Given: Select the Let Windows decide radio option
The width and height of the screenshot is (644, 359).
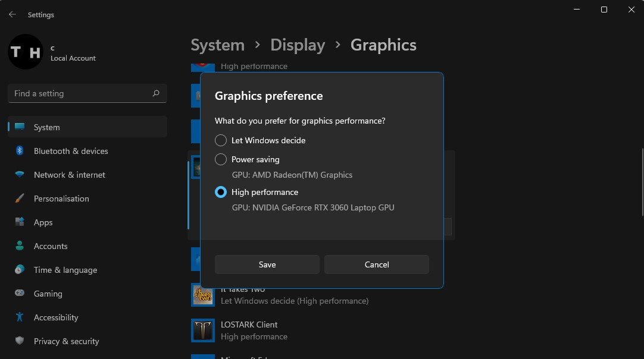Looking at the screenshot, I should (221, 140).
